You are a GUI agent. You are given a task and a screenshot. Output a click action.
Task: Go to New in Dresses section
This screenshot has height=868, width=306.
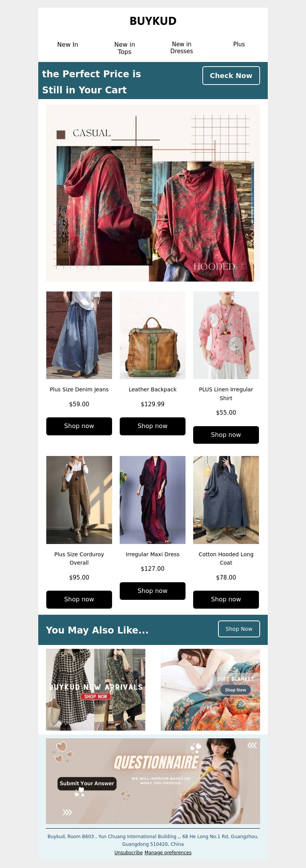(x=182, y=48)
